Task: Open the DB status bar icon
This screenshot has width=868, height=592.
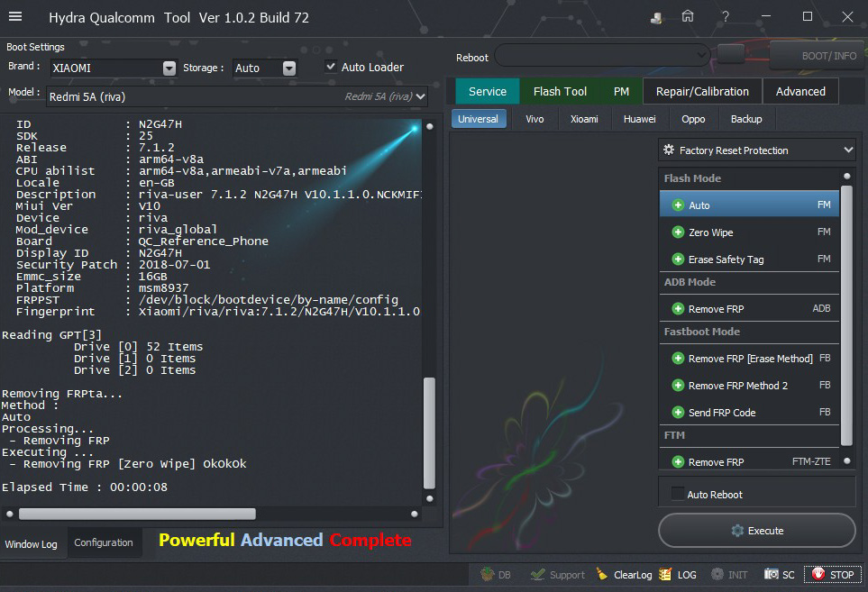Action: pyautogui.click(x=488, y=574)
